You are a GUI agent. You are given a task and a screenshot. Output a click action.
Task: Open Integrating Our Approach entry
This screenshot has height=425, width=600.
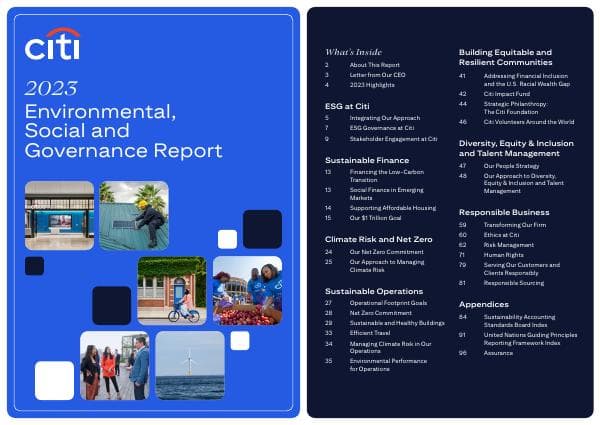(x=385, y=118)
